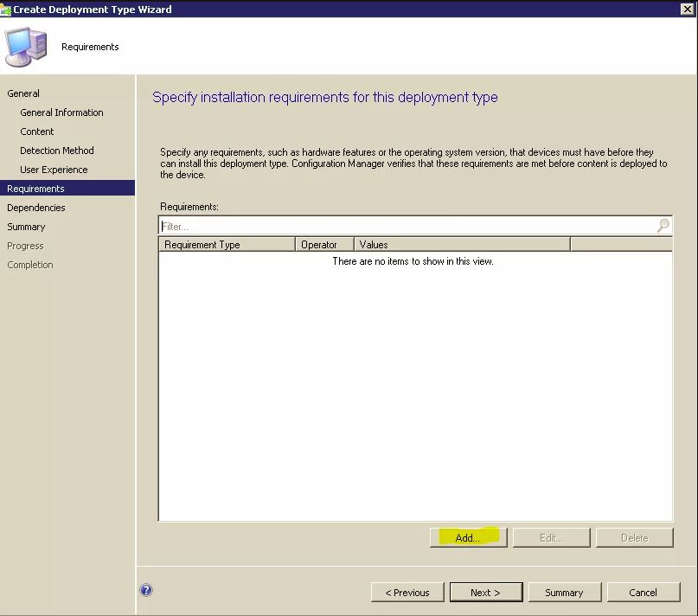
Task: Skip to Summary using bottom button
Action: (x=565, y=593)
